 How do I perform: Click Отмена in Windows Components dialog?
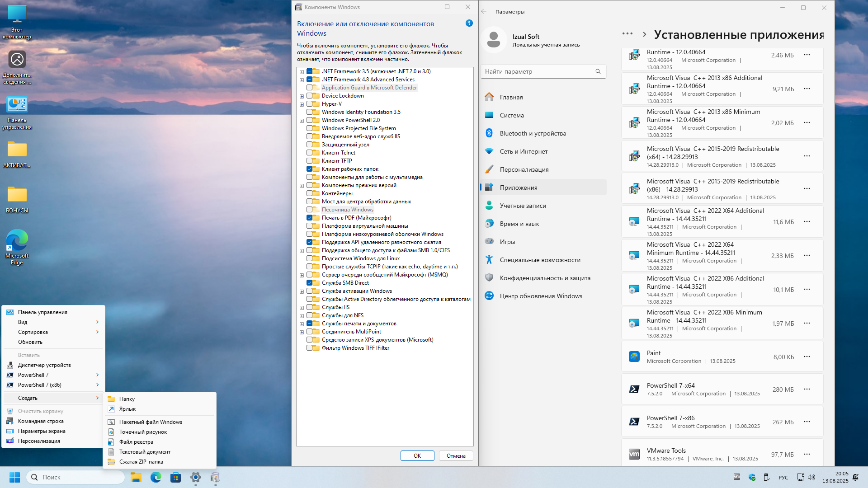(x=456, y=455)
